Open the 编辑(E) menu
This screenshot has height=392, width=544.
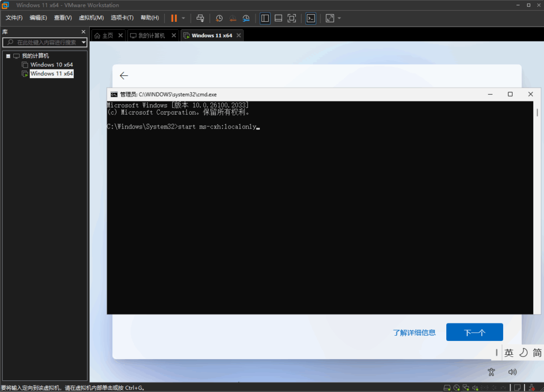tap(38, 18)
